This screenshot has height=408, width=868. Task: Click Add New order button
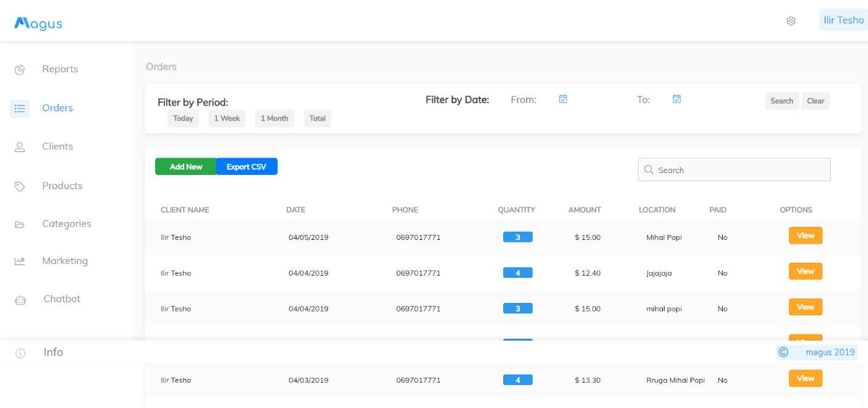point(186,167)
